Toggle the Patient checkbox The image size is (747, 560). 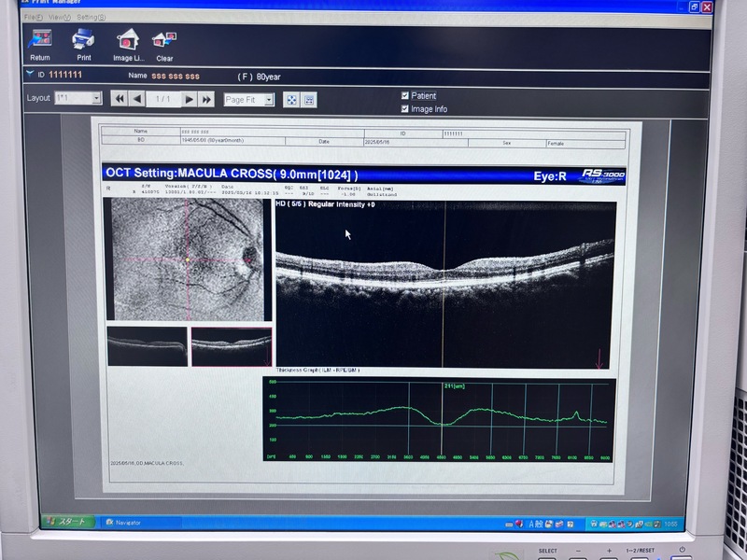[x=404, y=95]
